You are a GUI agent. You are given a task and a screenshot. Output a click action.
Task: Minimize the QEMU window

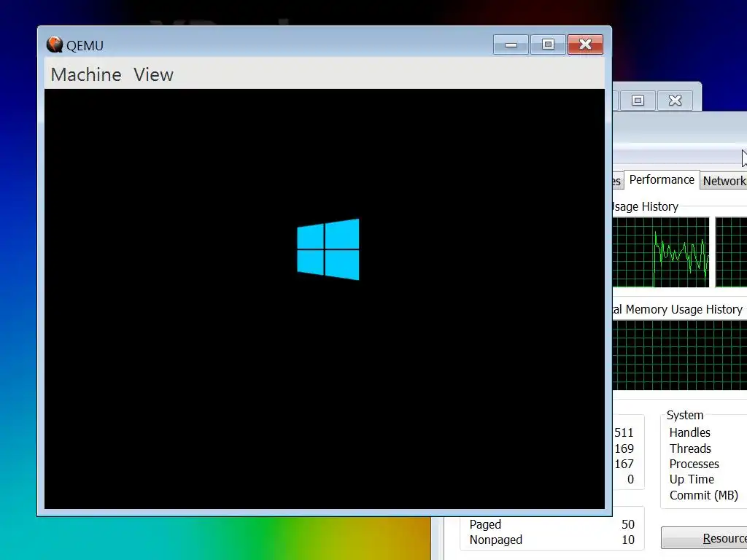point(511,44)
